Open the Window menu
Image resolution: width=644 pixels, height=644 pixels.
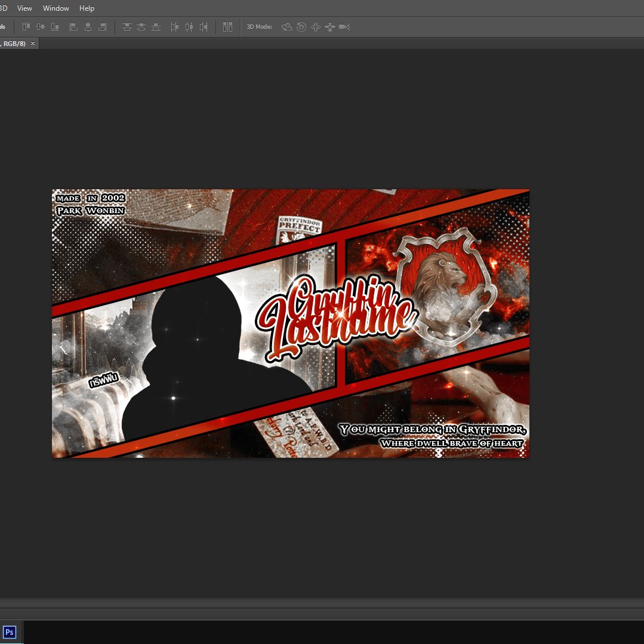pos(56,8)
